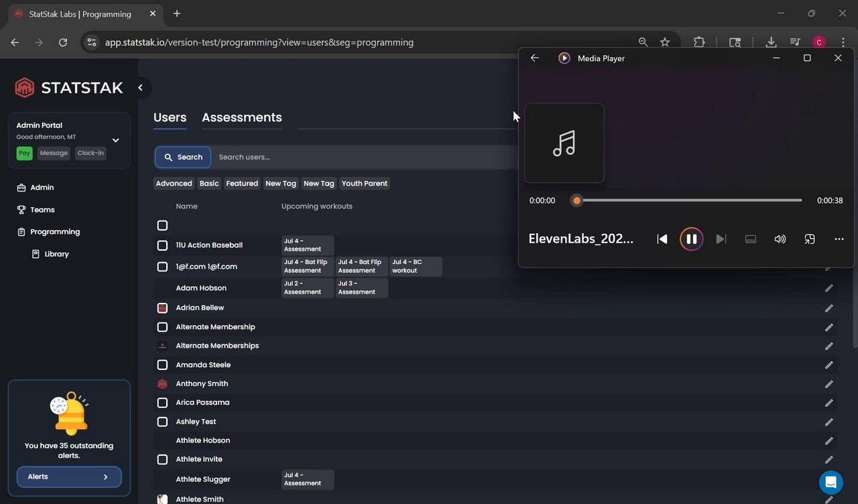Edit the Alternate Membership row via pencil
Screen dimensions: 858x504
point(829,328)
